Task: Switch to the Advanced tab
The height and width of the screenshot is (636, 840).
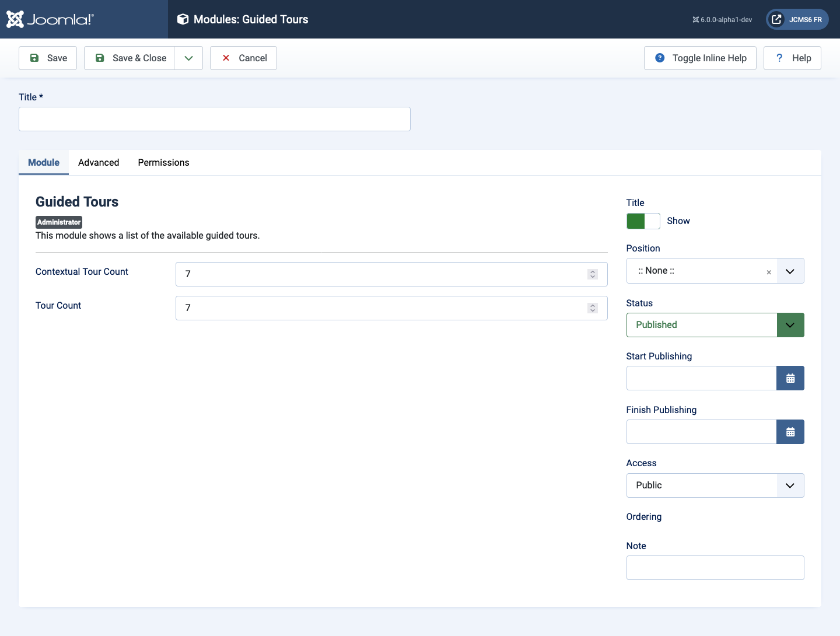Action: 99,163
